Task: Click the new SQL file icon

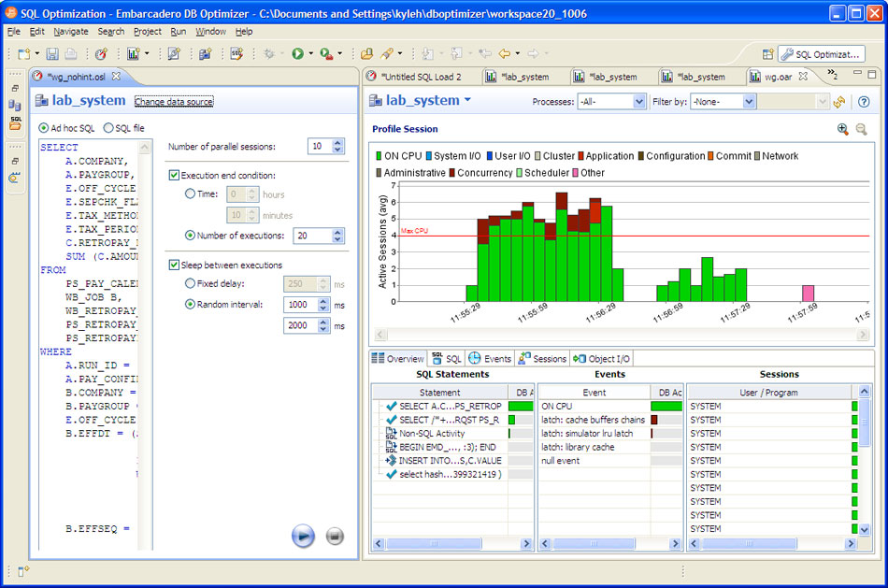Action: click(x=236, y=54)
